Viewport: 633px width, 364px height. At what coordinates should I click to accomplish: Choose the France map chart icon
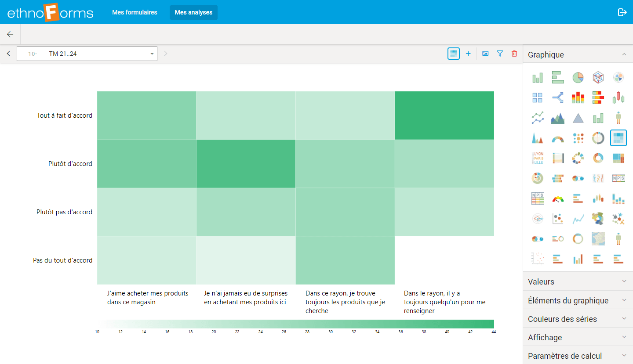[x=598, y=239]
